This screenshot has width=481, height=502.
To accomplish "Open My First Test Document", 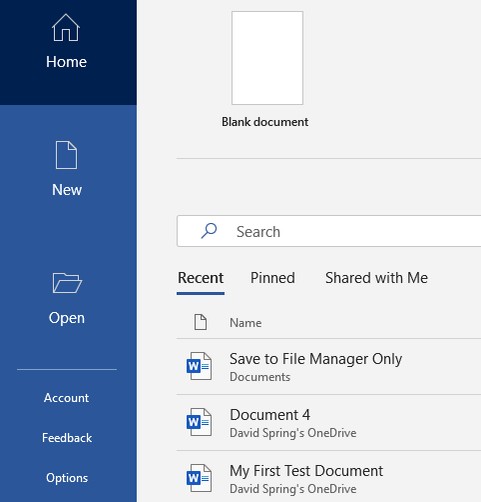I will (329, 478).
